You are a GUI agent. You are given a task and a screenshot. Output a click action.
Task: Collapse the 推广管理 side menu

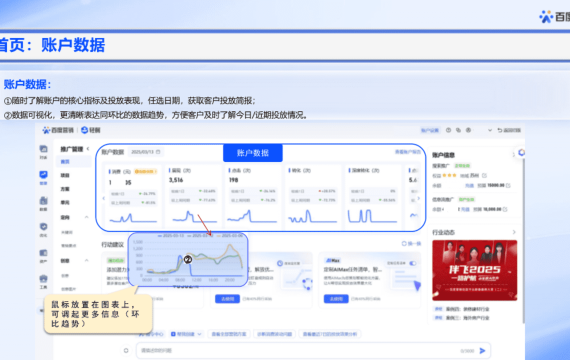point(88,149)
